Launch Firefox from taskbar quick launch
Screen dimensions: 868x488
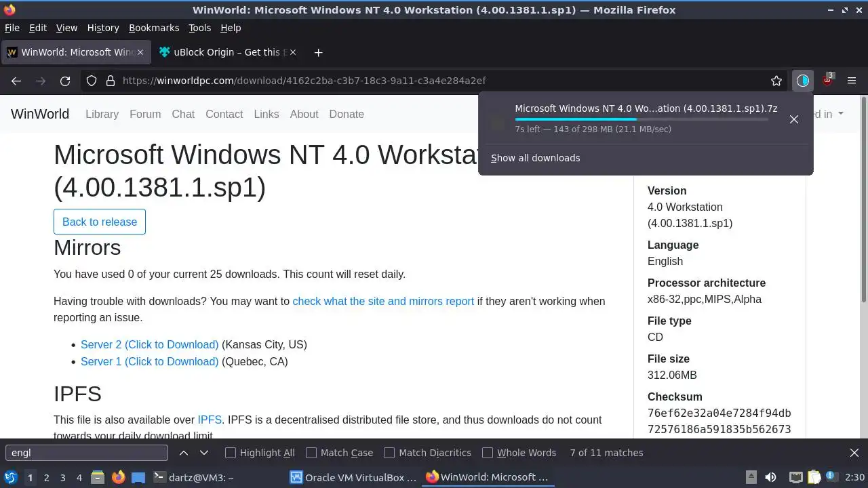118,477
